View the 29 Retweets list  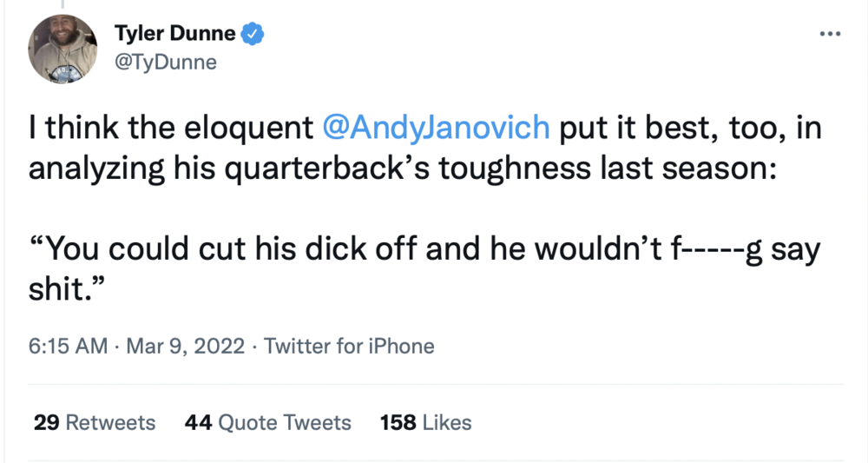(x=95, y=423)
